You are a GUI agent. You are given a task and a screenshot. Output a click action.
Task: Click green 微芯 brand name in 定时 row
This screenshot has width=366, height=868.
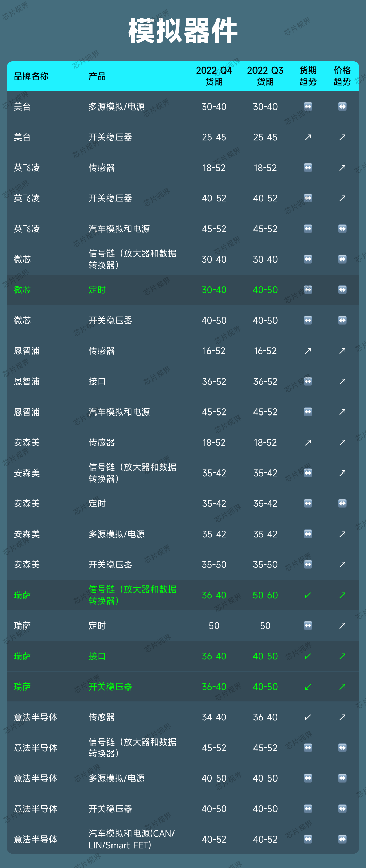(x=22, y=290)
